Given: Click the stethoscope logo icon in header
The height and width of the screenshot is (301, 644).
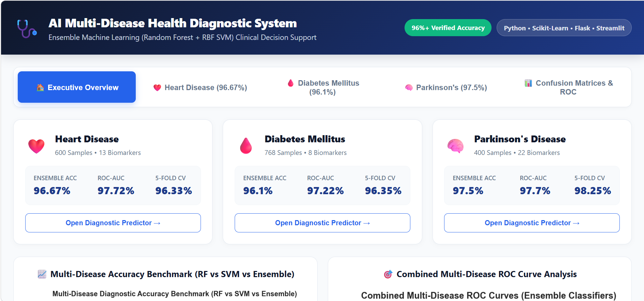Looking at the screenshot, I should [27, 29].
